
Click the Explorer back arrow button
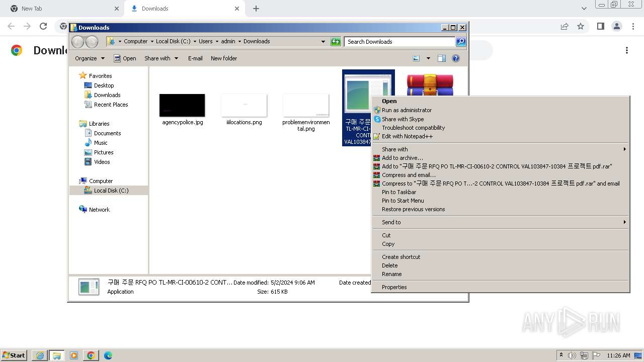point(77,42)
